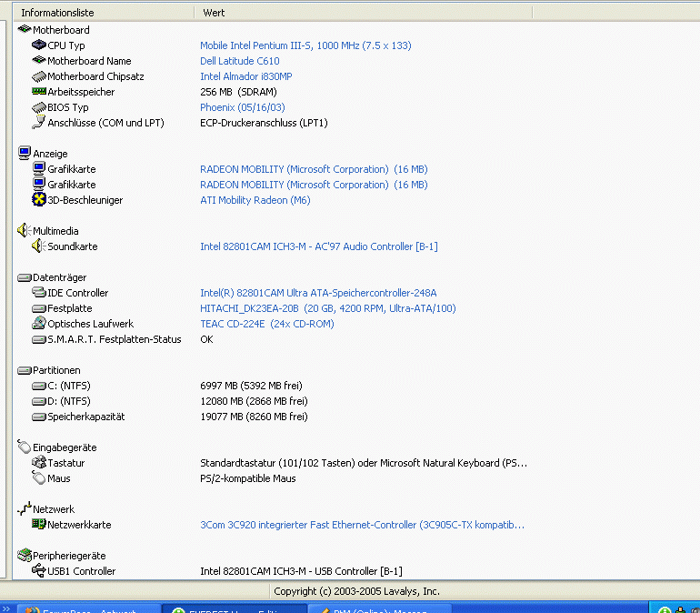The height and width of the screenshot is (613, 700).
Task: Click the Festplatte hard disk icon
Action: point(39,308)
